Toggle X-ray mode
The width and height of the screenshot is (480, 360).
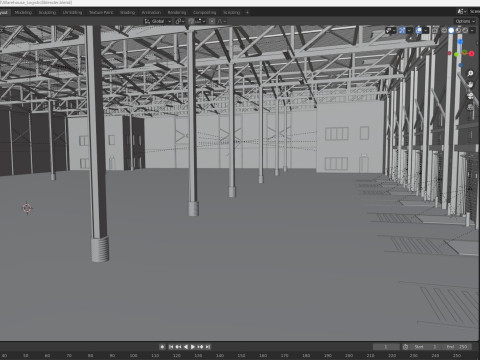[x=435, y=30]
